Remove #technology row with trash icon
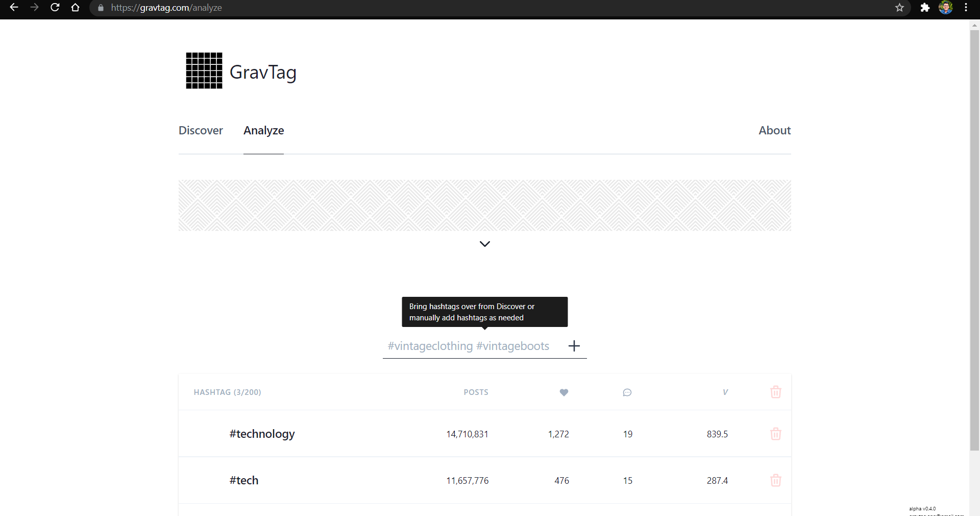This screenshot has width=980, height=516. tap(776, 434)
